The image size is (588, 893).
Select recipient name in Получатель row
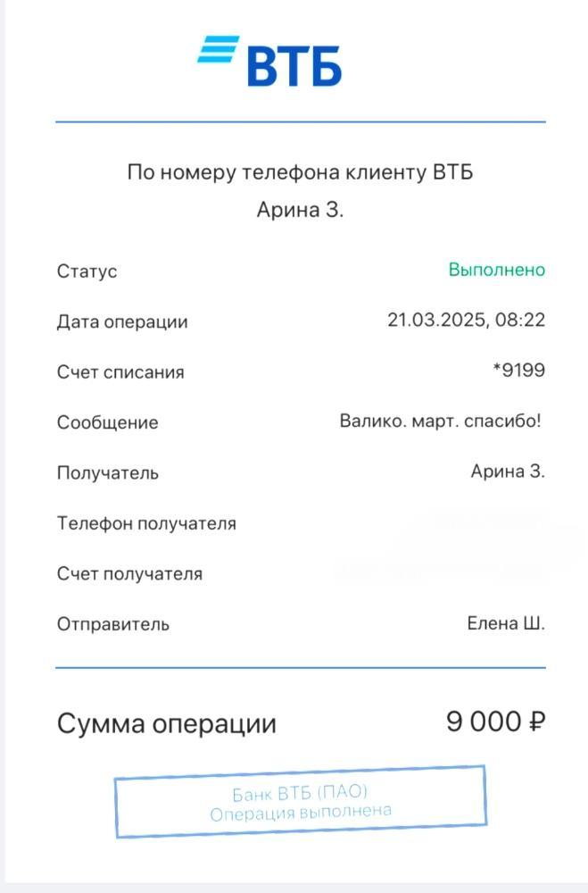tap(508, 472)
